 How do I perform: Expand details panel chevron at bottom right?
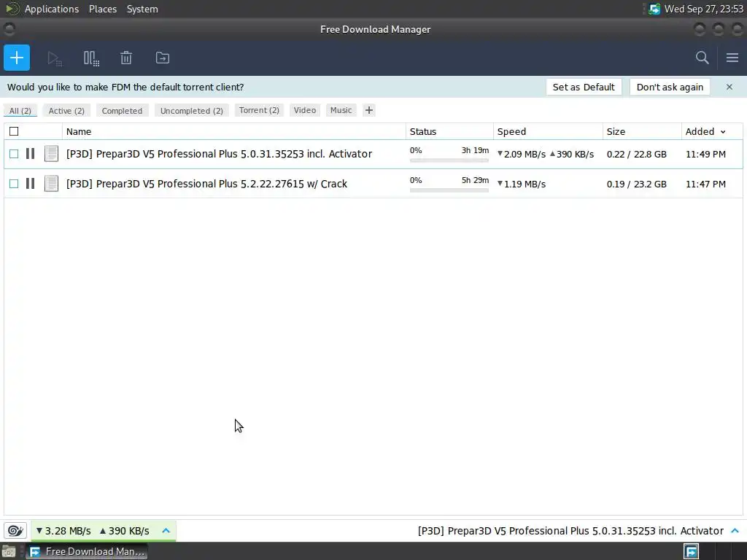pos(735,531)
